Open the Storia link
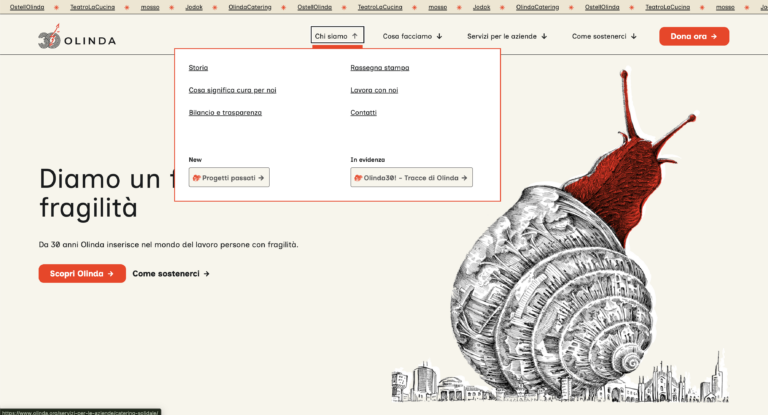The image size is (768, 415). click(198, 68)
